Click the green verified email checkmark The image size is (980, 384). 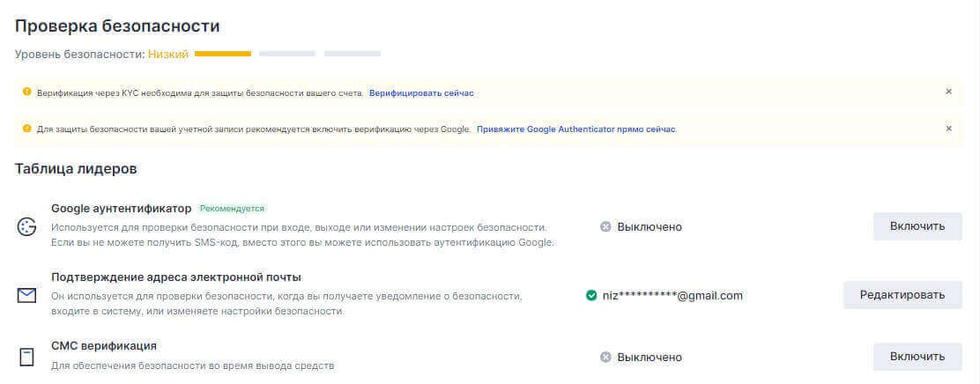(x=591, y=295)
